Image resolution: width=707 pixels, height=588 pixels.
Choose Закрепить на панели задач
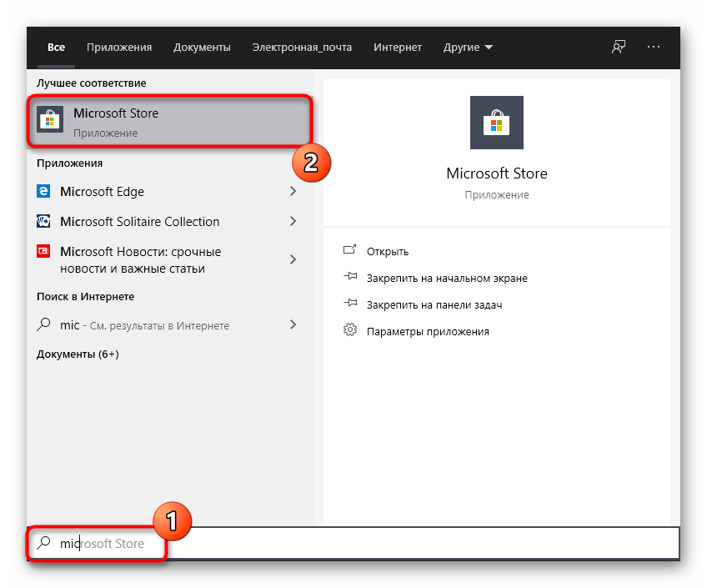(x=434, y=305)
